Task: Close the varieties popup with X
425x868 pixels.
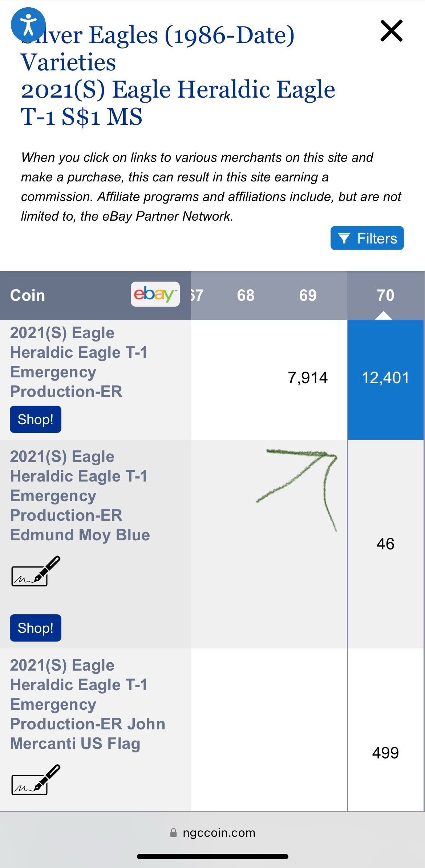Action: pyautogui.click(x=391, y=31)
